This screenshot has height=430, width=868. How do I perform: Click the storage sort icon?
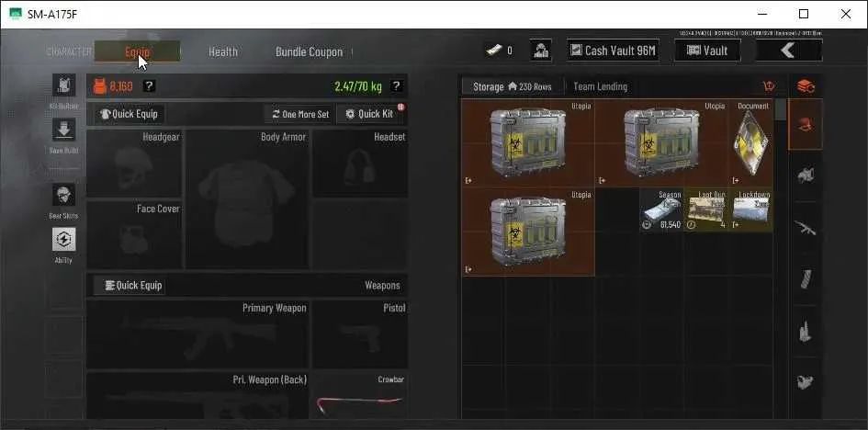tap(769, 86)
